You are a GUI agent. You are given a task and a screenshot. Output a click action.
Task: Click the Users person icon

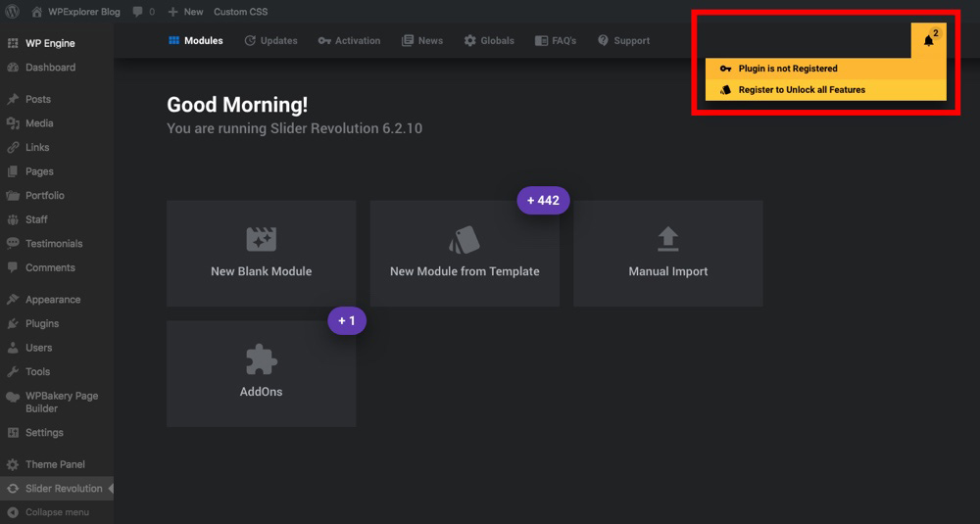coord(13,348)
